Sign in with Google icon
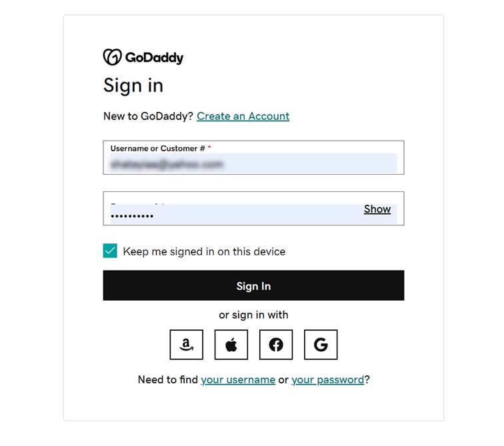Viewport: 504px width, 446px height. (321, 345)
